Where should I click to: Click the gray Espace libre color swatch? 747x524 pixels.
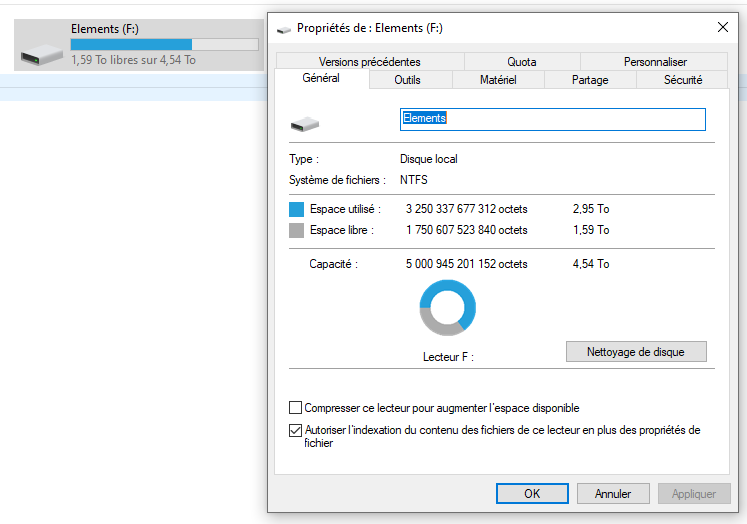point(296,231)
